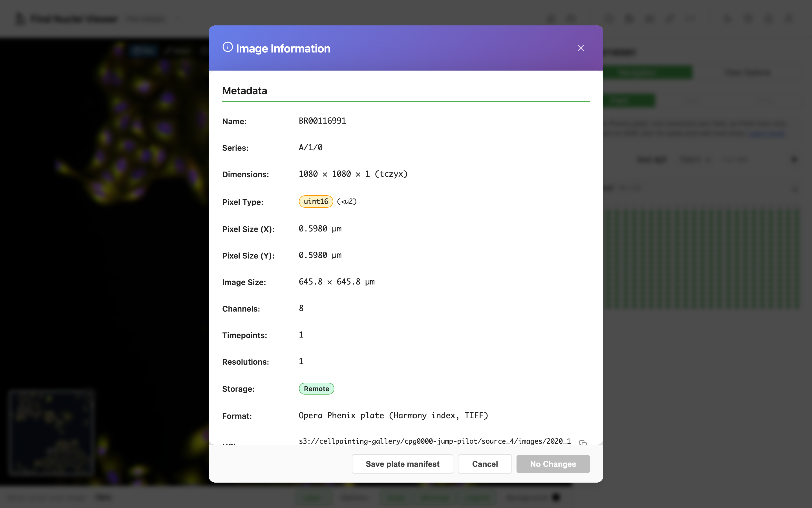Click the Remote storage badge
Image resolution: width=812 pixels, height=508 pixels.
coord(316,389)
